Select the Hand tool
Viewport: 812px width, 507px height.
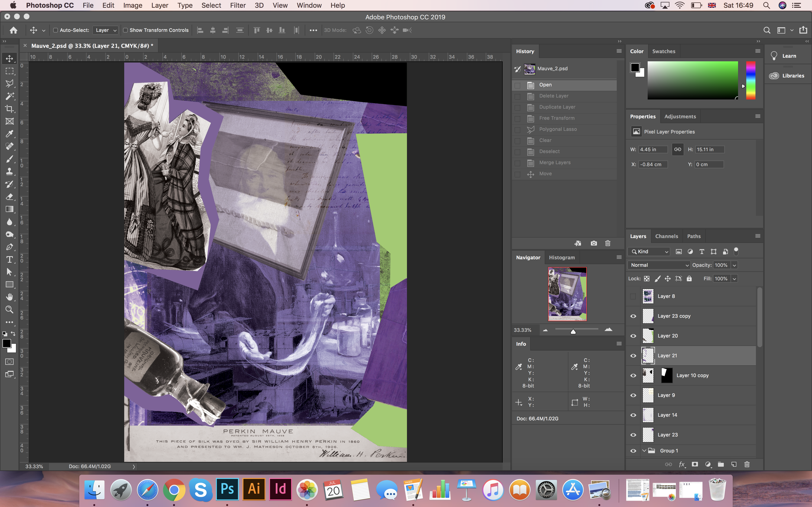pyautogui.click(x=9, y=297)
